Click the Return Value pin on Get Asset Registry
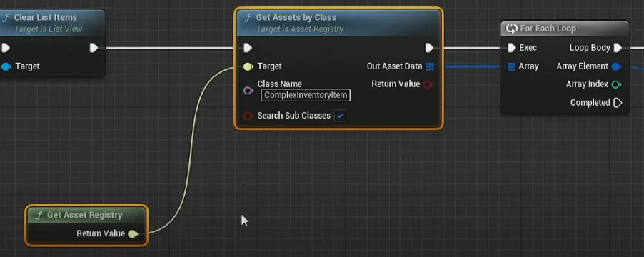644x257 pixels. (x=133, y=234)
